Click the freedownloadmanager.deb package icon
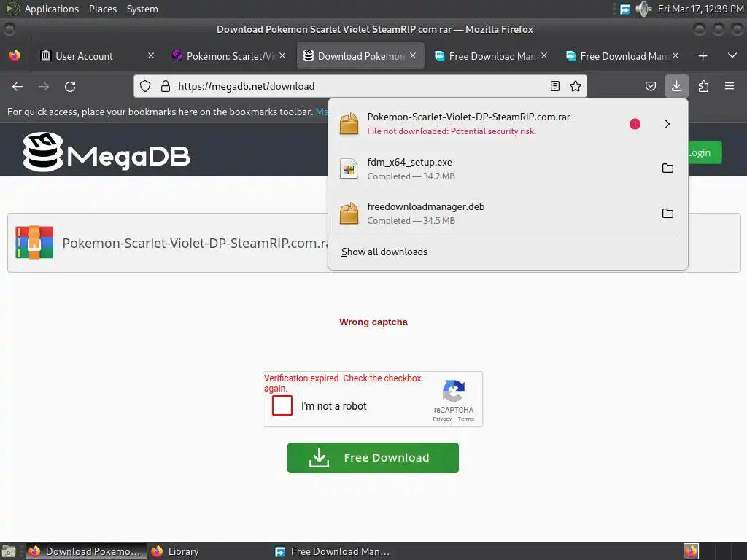Screen dimensions: 747x560 coord(349,214)
